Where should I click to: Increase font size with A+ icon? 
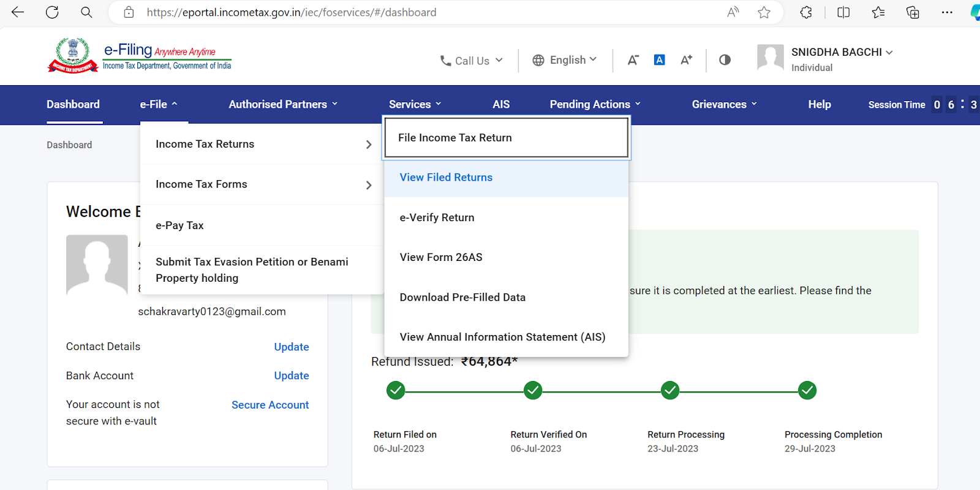(687, 59)
